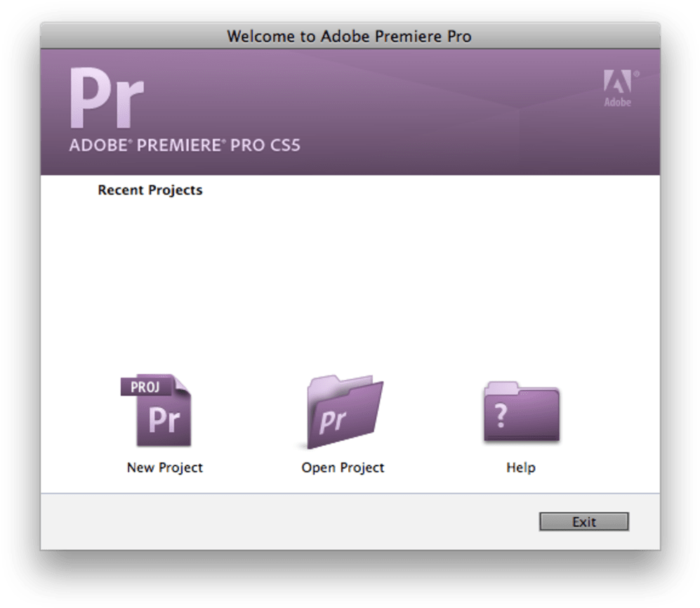Select the New Project text label
The width and height of the screenshot is (700, 608).
pos(164,468)
